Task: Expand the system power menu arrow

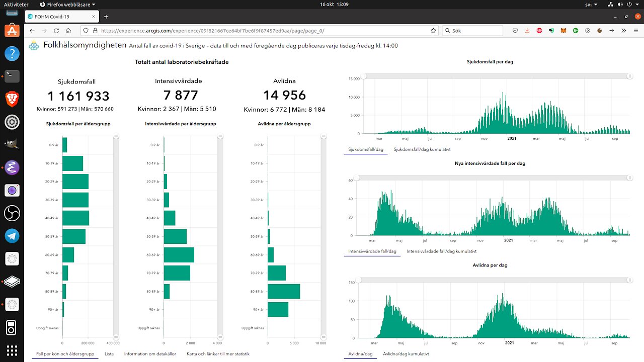Action: point(638,4)
